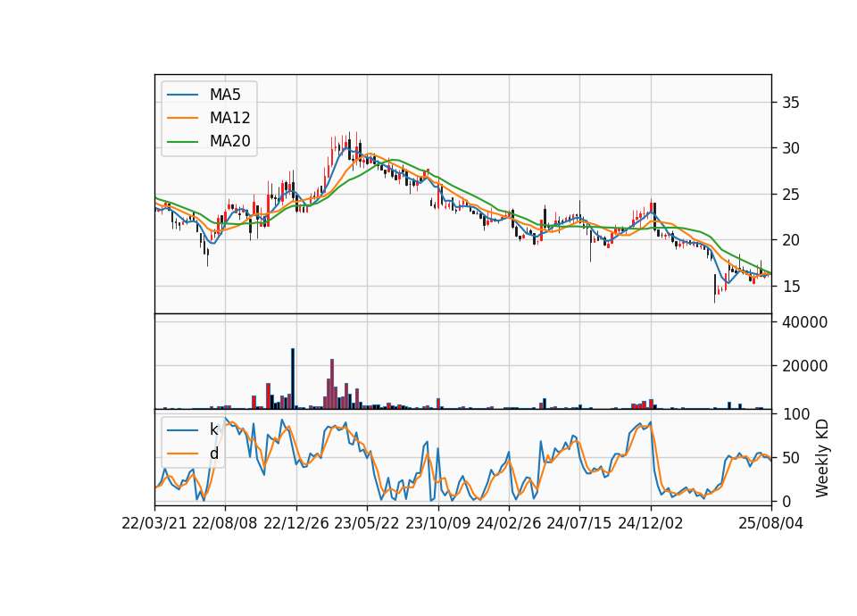This screenshot has height=616, width=857.
Task: Click the MA5 legend label
Action: pos(225,95)
